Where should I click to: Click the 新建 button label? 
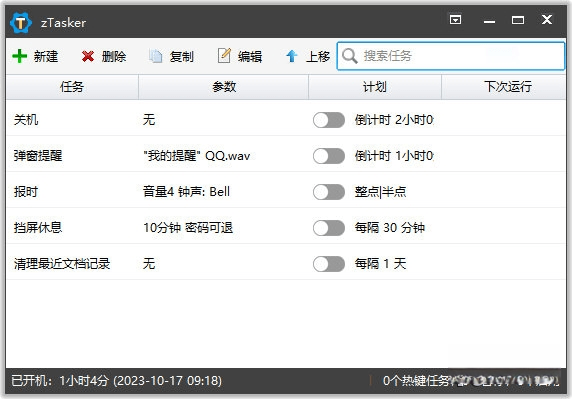[46, 57]
